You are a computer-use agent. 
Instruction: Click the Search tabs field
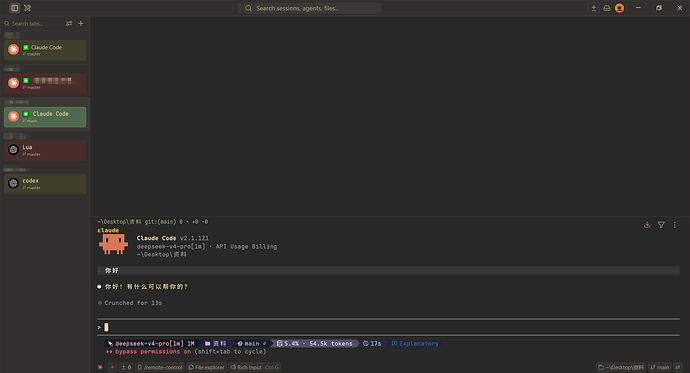33,23
